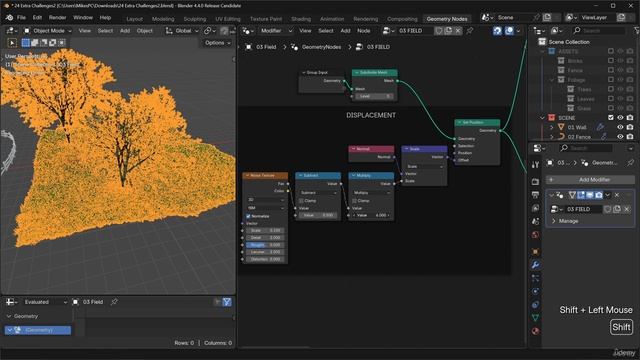Choose the 'extend selection' mode icon
Image resolution: width=640 pixels, height=360 pixels.
point(35,42)
